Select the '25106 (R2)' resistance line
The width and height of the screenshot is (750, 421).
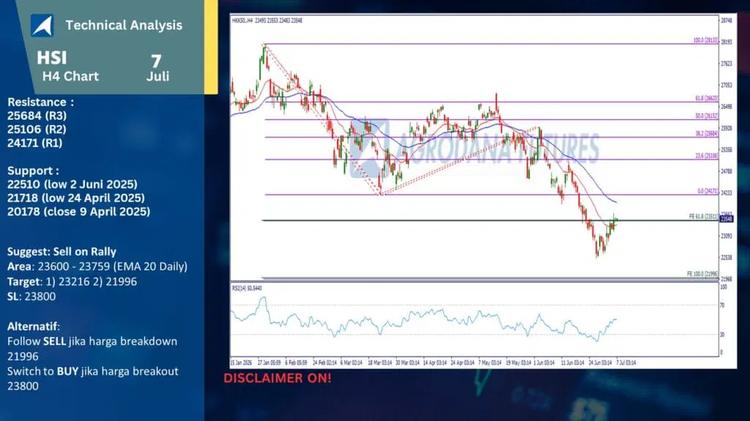(37, 129)
